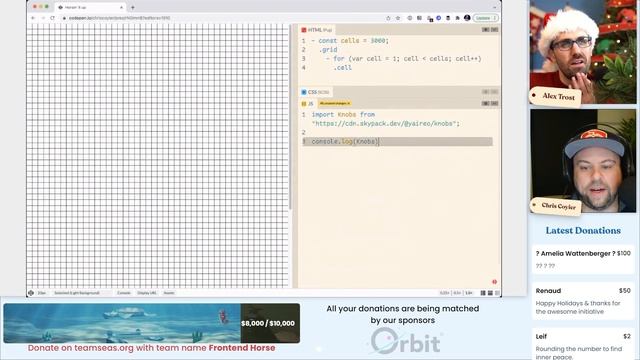Screen dimensions: 640x360
Task: Open the Chrome profile avatar
Action: [467, 18]
